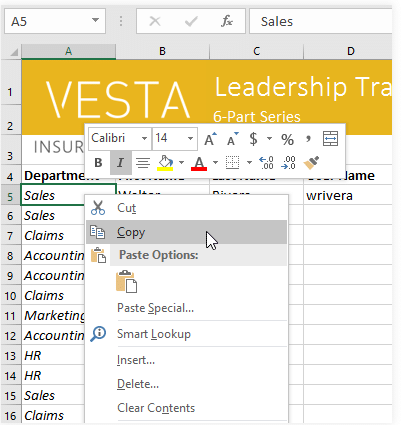Select column A header
This screenshot has height=425, width=403.
[69, 51]
